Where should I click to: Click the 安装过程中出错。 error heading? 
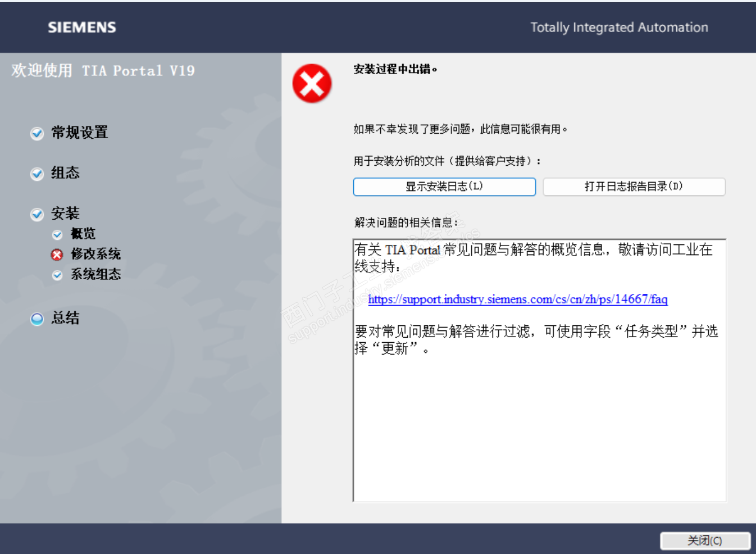coord(395,69)
